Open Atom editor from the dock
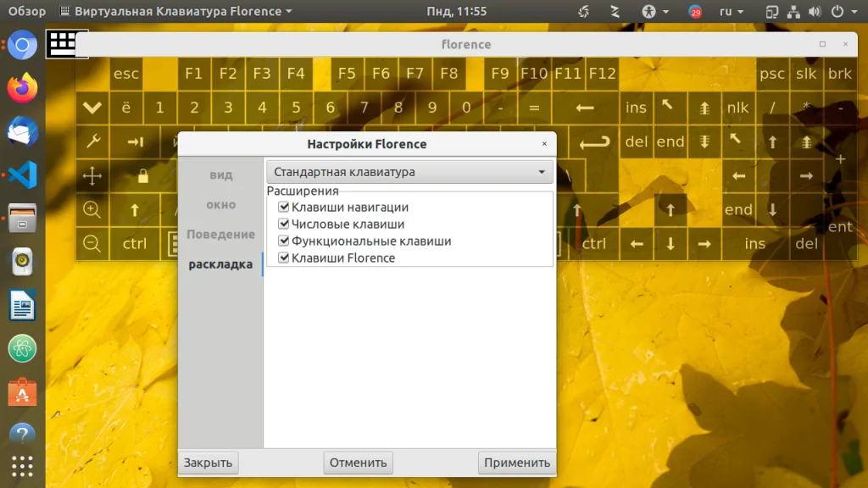This screenshot has width=868, height=488. click(x=22, y=348)
